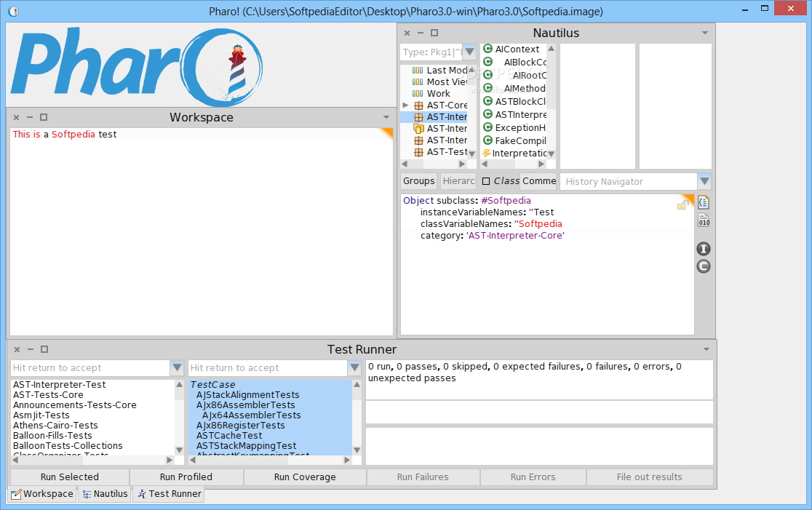
Task: Close the Workspace window with its X
Action: [x=17, y=118]
